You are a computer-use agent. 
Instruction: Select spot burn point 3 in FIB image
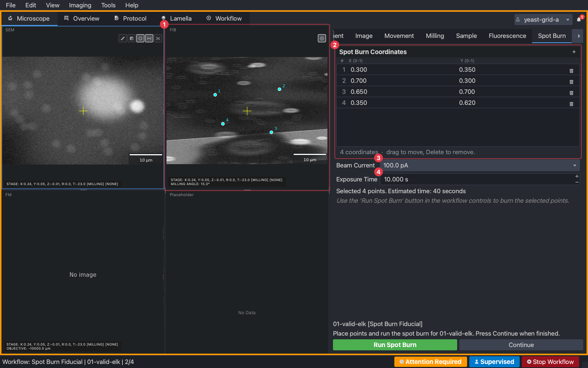pos(271,132)
